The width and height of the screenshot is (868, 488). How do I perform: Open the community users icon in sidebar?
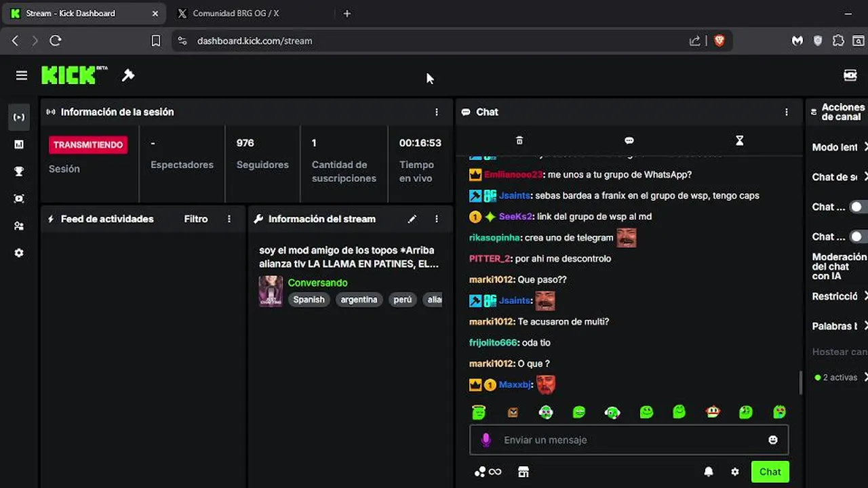pyautogui.click(x=19, y=226)
